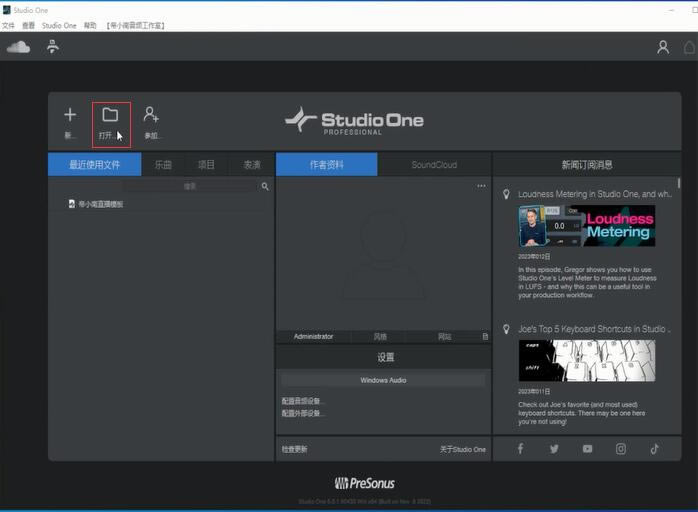Open the Studio One menu

59,25
